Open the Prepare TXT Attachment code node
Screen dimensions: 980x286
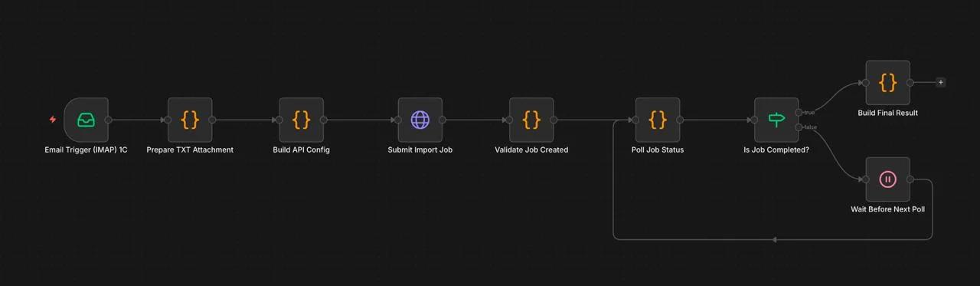[190, 120]
